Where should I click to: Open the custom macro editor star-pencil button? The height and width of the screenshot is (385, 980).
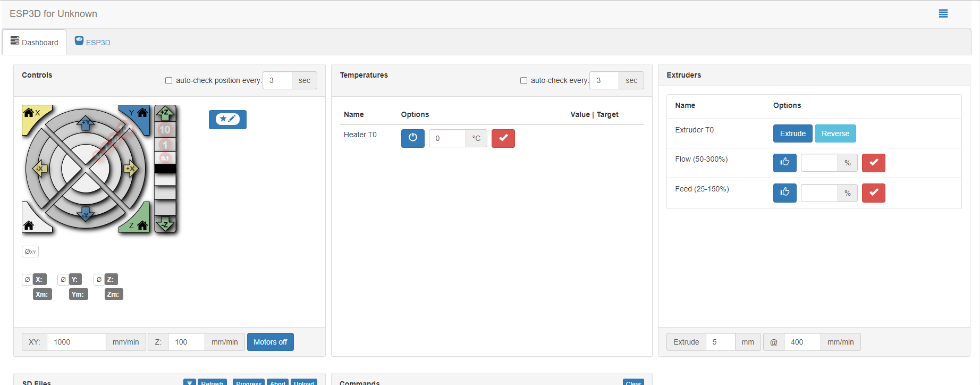point(227,119)
